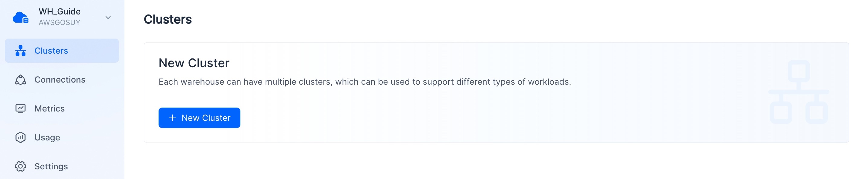Click the multiple clusters description text
868x179 pixels.
point(365,82)
